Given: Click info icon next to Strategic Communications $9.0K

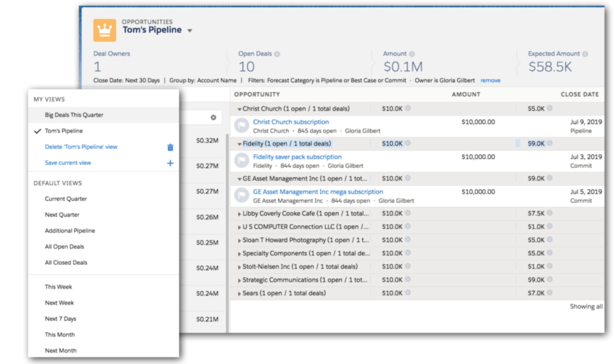Looking at the screenshot, I should [549, 279].
